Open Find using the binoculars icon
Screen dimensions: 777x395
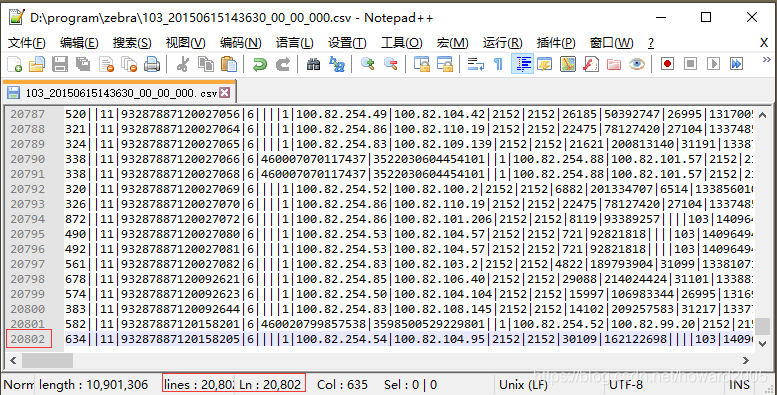pyautogui.click(x=313, y=64)
